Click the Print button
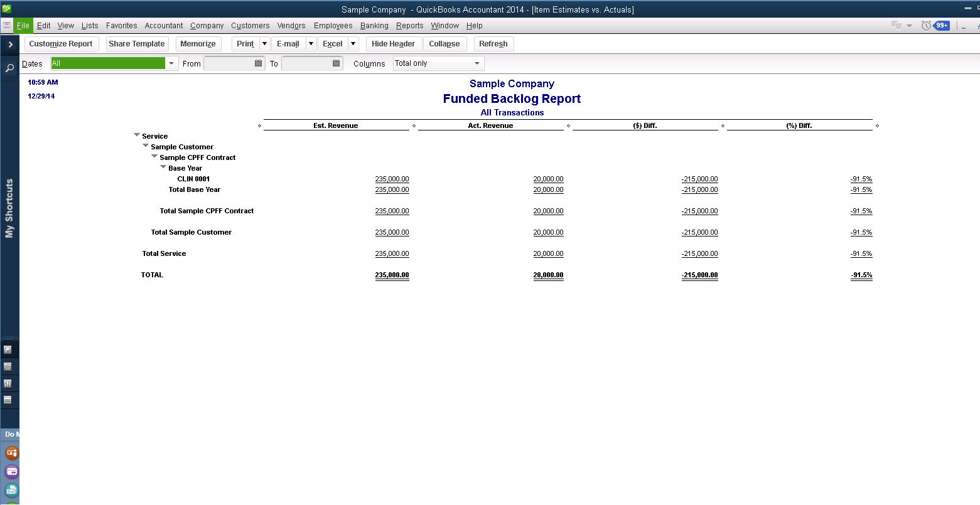The width and height of the screenshot is (980, 505). 245,44
